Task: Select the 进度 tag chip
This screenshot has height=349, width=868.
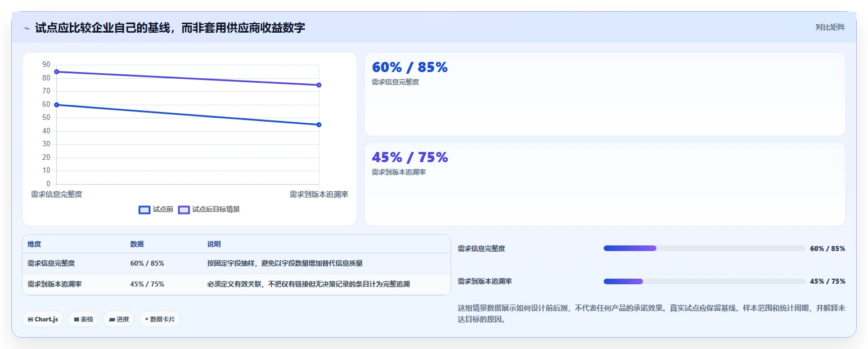Action: point(119,319)
